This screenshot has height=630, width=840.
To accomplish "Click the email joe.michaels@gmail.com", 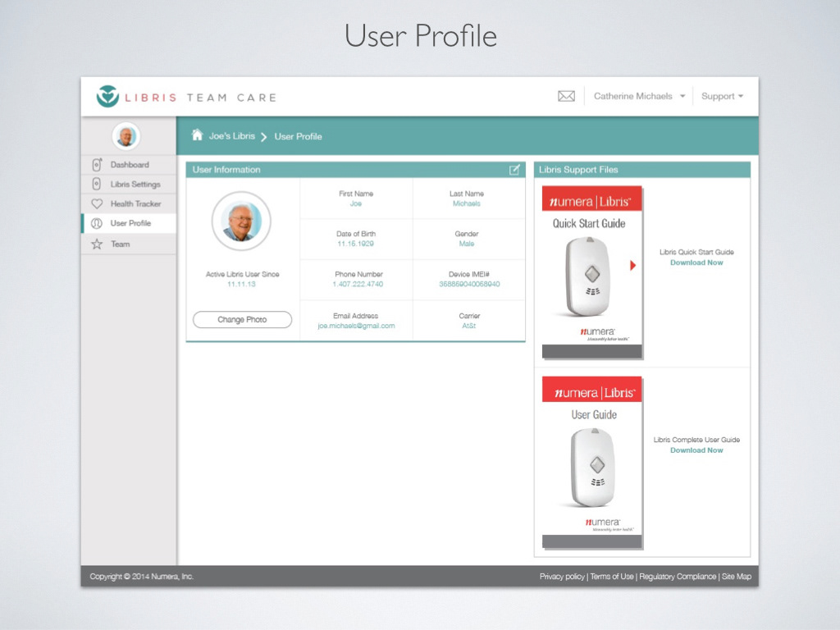I will point(356,326).
